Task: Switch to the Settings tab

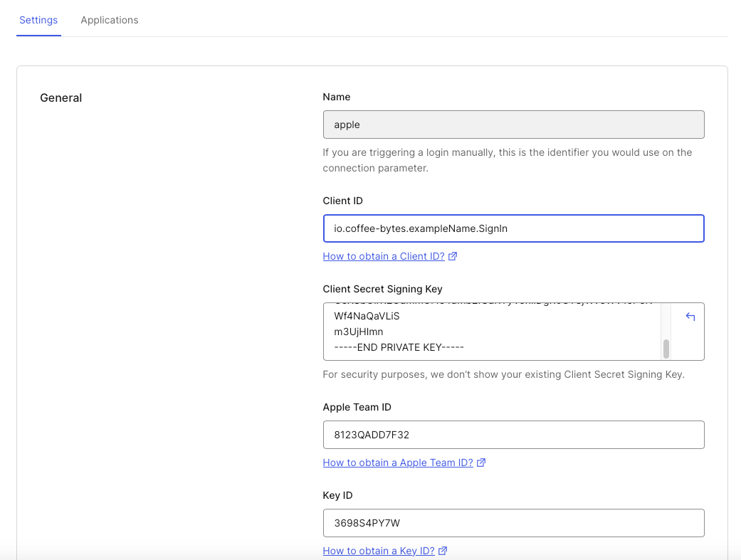Action: tap(38, 20)
